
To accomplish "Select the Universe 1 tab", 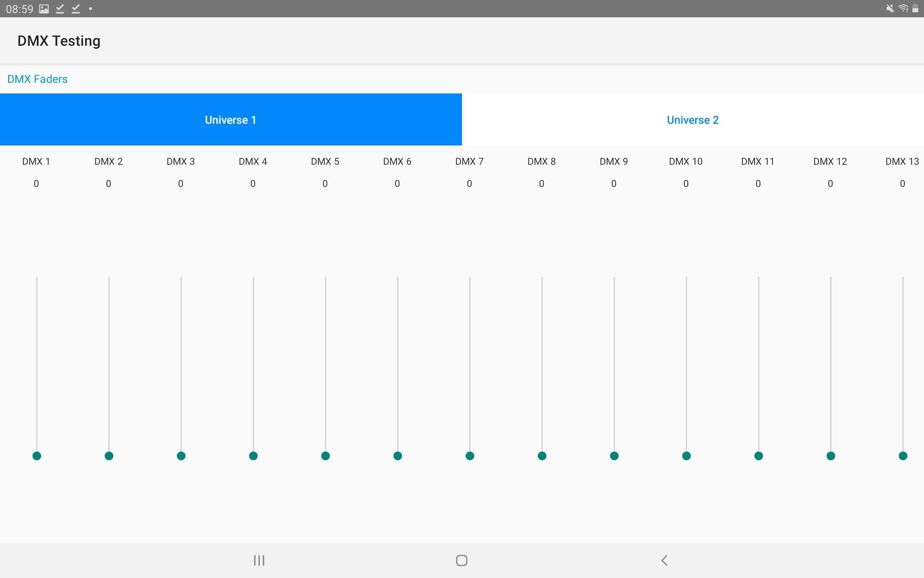I will [231, 119].
